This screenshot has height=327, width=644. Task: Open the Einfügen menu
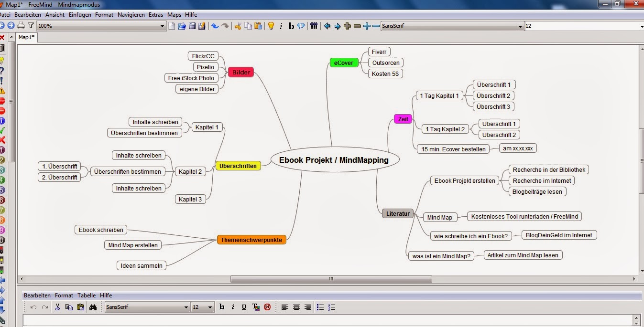80,15
